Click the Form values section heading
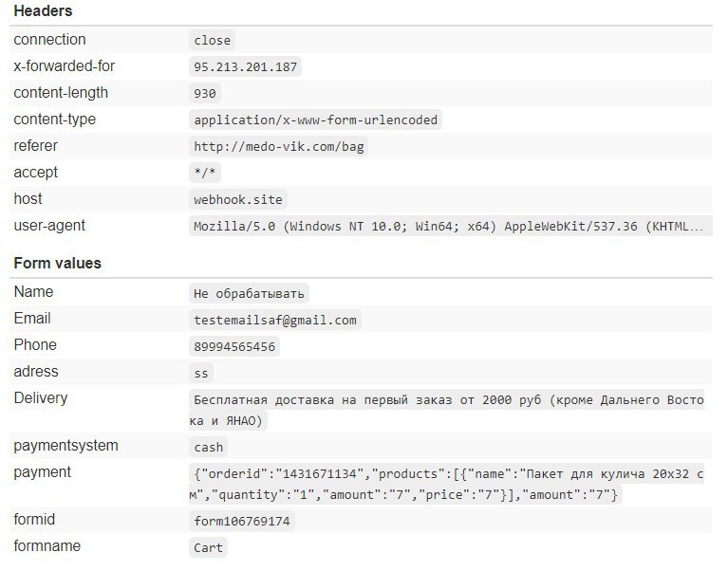The width and height of the screenshot is (728, 571). pyautogui.click(x=58, y=263)
